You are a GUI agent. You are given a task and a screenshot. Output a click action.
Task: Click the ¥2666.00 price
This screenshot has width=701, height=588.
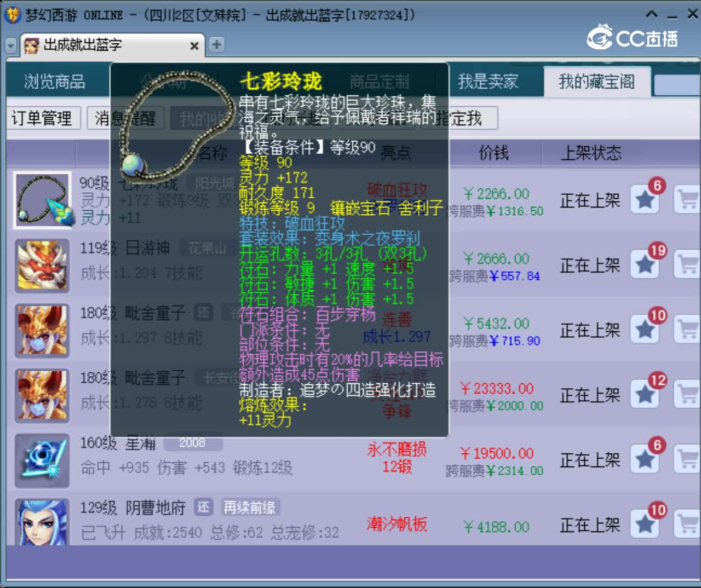coord(496,258)
